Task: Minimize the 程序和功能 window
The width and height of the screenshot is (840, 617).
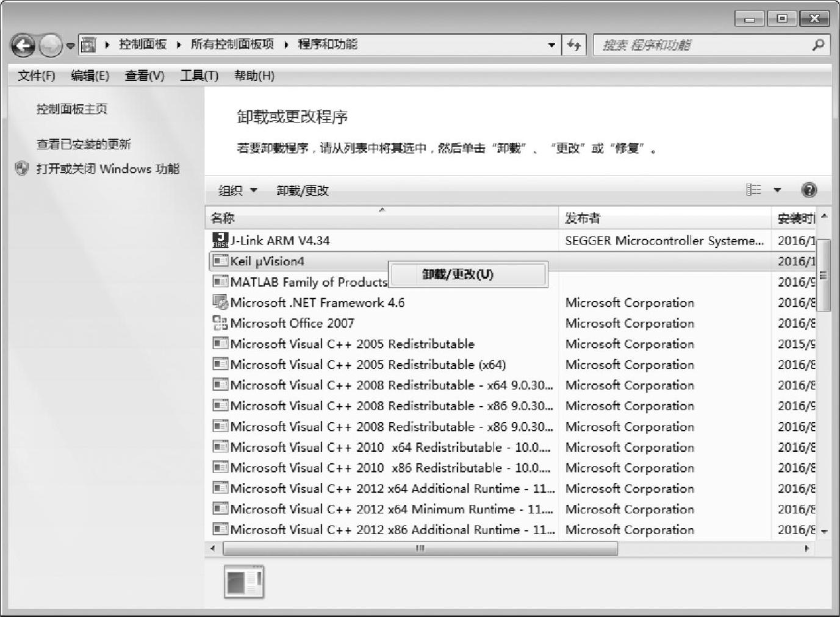Action: tap(750, 19)
